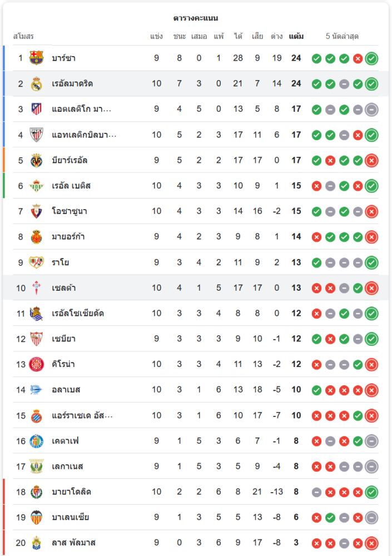
Task: Click the ตารางคะแนน table title
Action: coord(196,18)
